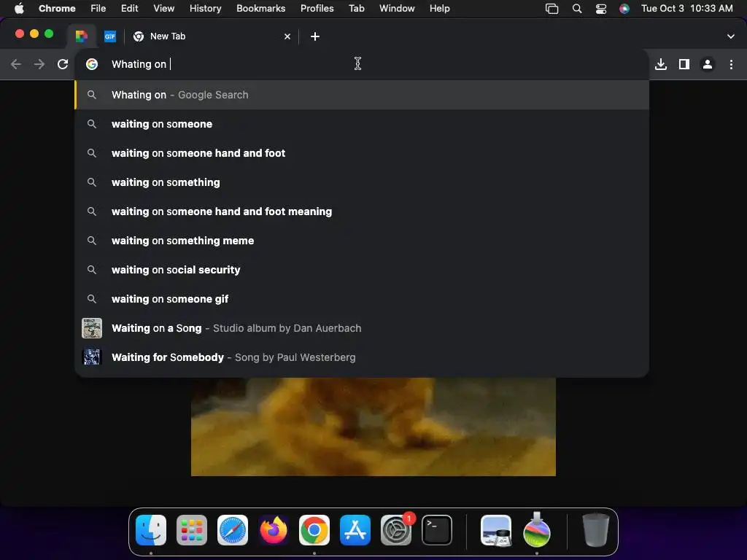Expand the tab search chevron
Screen dimensions: 747x560
click(731, 36)
